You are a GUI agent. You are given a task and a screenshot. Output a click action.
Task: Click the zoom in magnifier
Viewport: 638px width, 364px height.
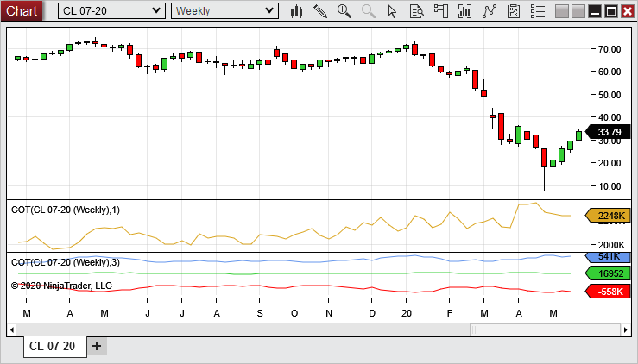pyautogui.click(x=344, y=11)
